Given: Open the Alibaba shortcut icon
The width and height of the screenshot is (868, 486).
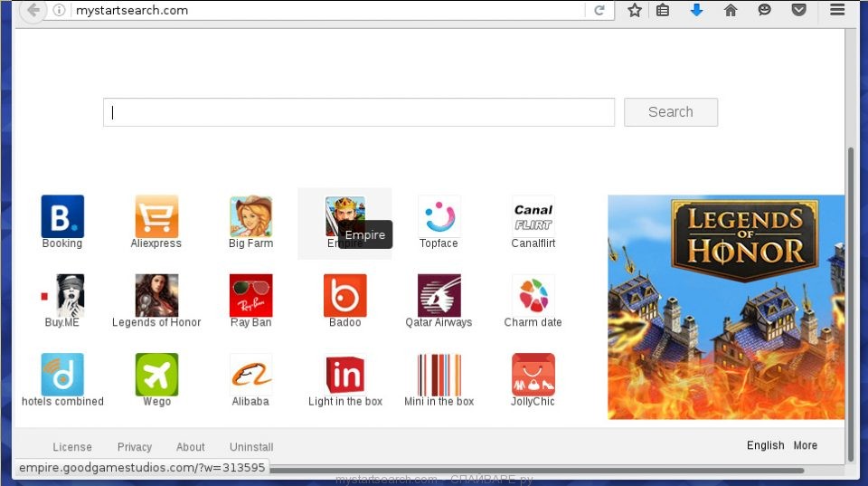Looking at the screenshot, I should 250,374.
